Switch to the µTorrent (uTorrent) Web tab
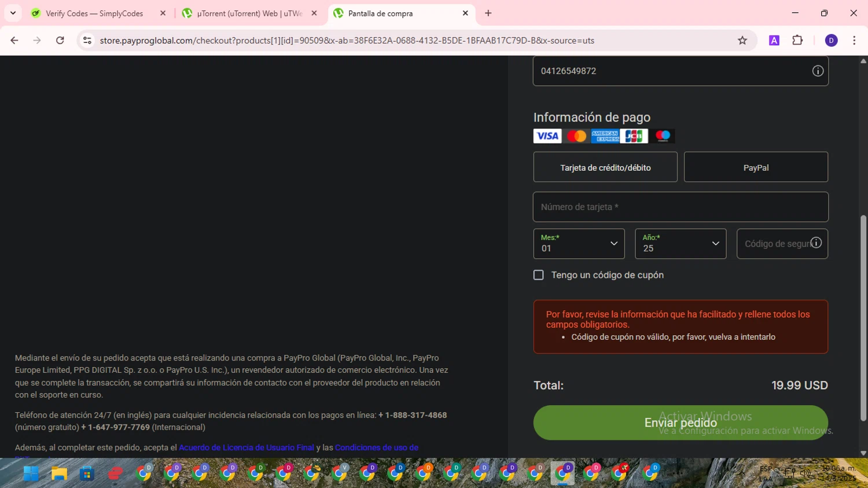Screen dimensions: 868x488 (249, 13)
